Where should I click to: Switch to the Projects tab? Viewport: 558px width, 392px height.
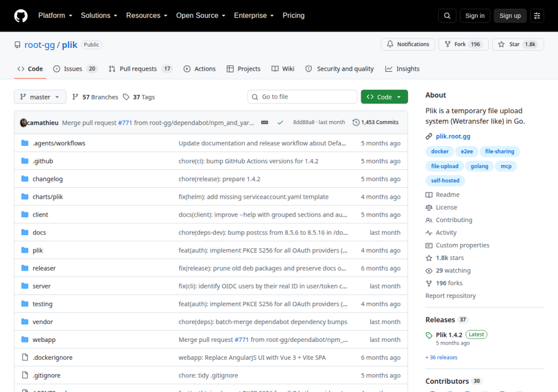click(244, 69)
